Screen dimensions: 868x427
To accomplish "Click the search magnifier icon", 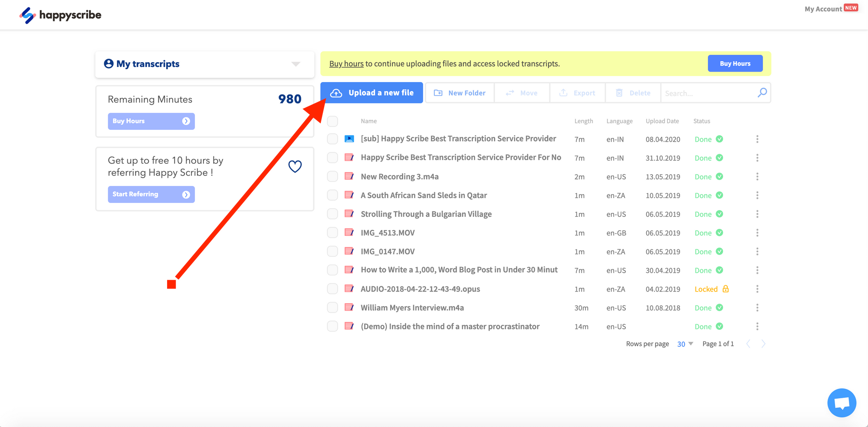I will [x=762, y=93].
